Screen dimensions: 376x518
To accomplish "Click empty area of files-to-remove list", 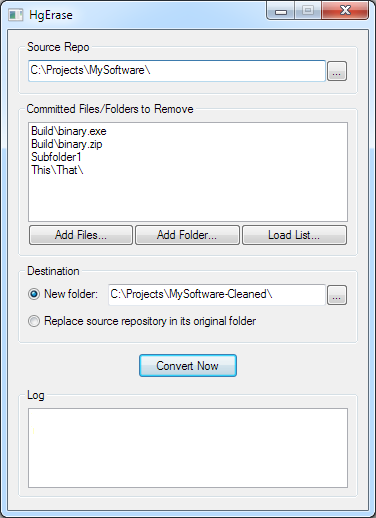I will pos(188,198).
